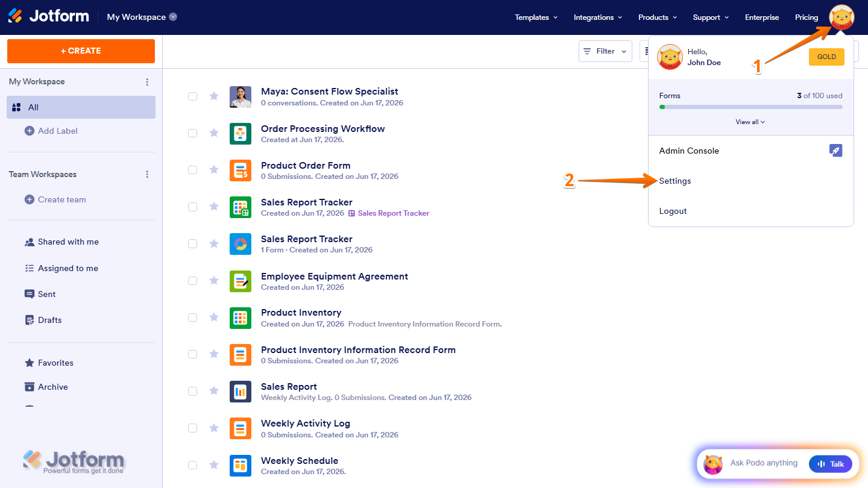Click the Forms usage progress bar
Viewport: 868px width, 488px height.
click(x=750, y=107)
